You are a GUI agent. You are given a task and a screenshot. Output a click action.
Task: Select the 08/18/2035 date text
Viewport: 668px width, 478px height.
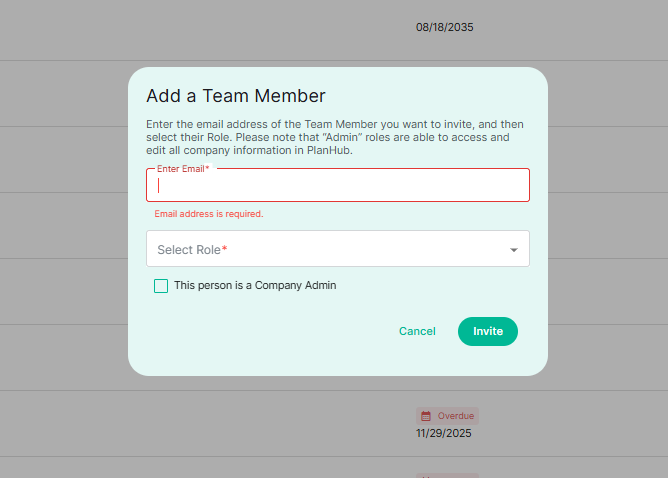click(444, 27)
